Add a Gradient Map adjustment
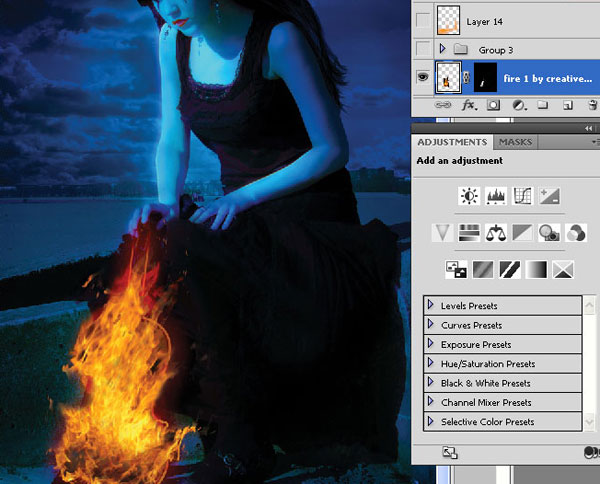The width and height of the screenshot is (600, 484). pos(536,269)
